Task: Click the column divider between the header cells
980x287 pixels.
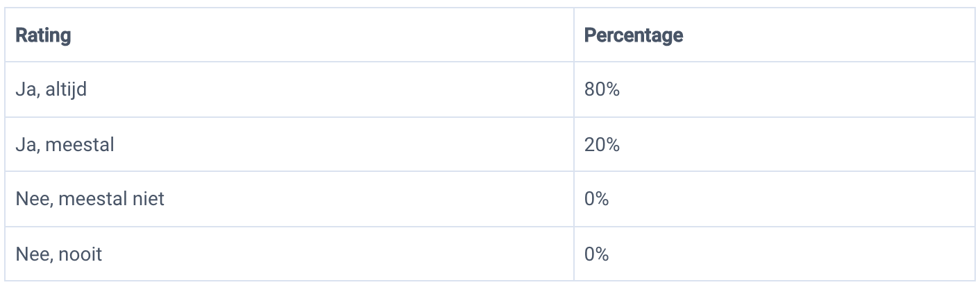Action: tap(574, 35)
